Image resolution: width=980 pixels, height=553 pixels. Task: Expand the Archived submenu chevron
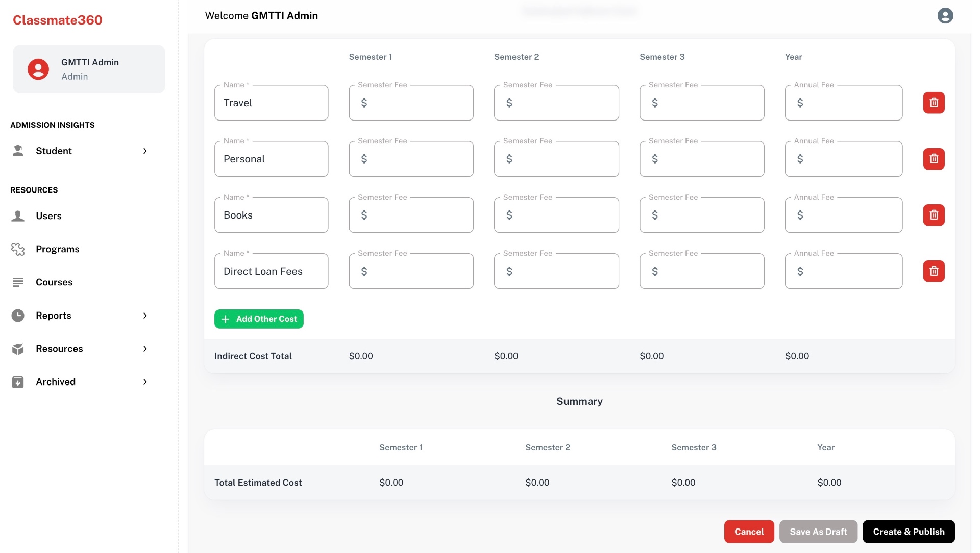[145, 382]
